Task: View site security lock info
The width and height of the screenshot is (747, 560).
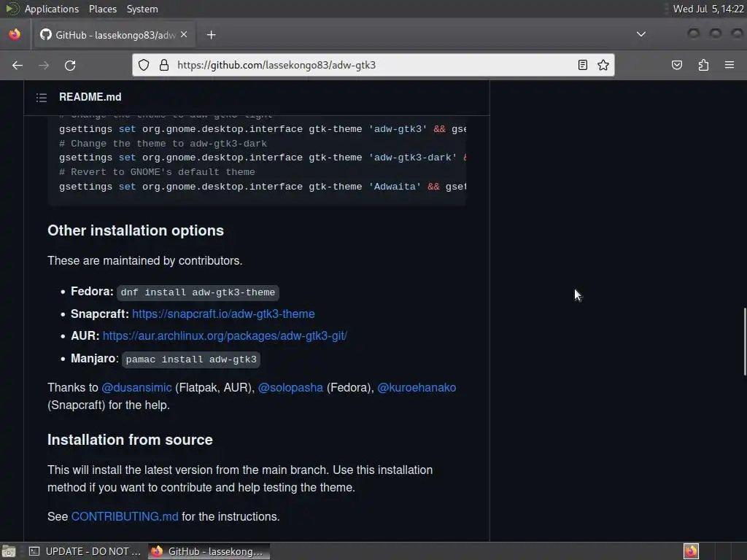Action: pos(164,65)
